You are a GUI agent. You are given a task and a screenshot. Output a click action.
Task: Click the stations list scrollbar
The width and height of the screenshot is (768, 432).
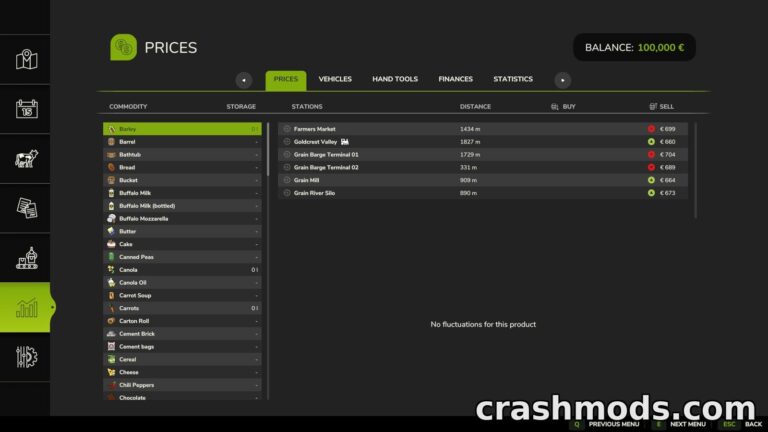tap(695, 170)
